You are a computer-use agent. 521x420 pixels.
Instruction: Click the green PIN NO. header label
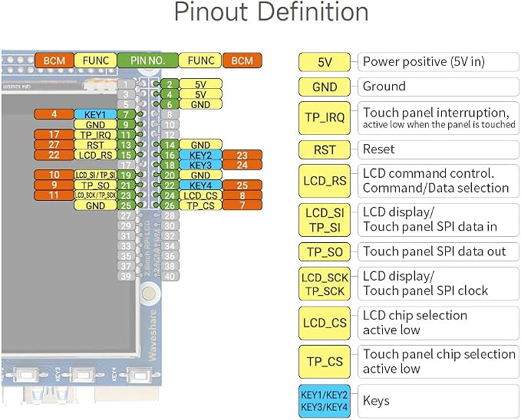pos(147,61)
